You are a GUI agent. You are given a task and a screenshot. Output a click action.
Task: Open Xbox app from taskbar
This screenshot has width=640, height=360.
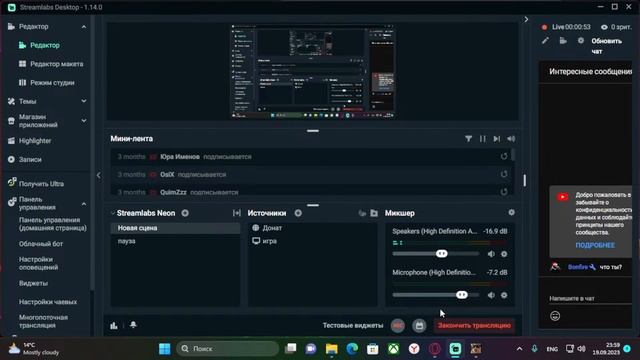click(393, 349)
